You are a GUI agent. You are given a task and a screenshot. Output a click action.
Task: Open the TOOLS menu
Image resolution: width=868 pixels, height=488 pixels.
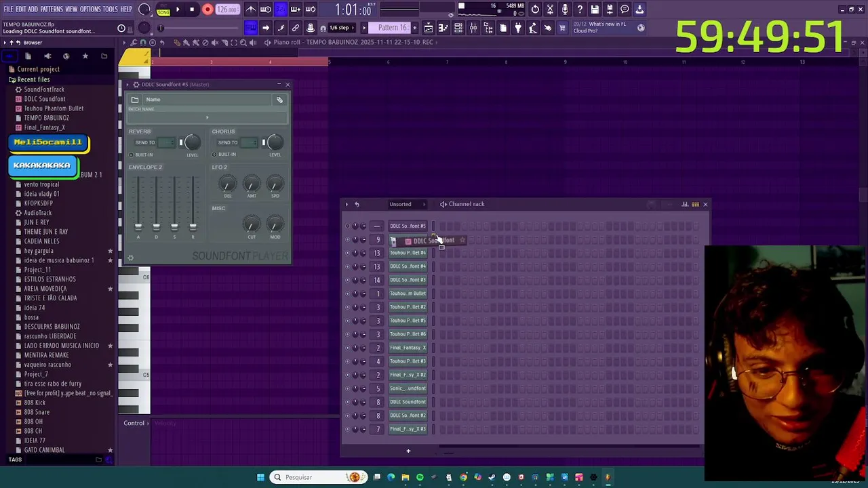(111, 9)
